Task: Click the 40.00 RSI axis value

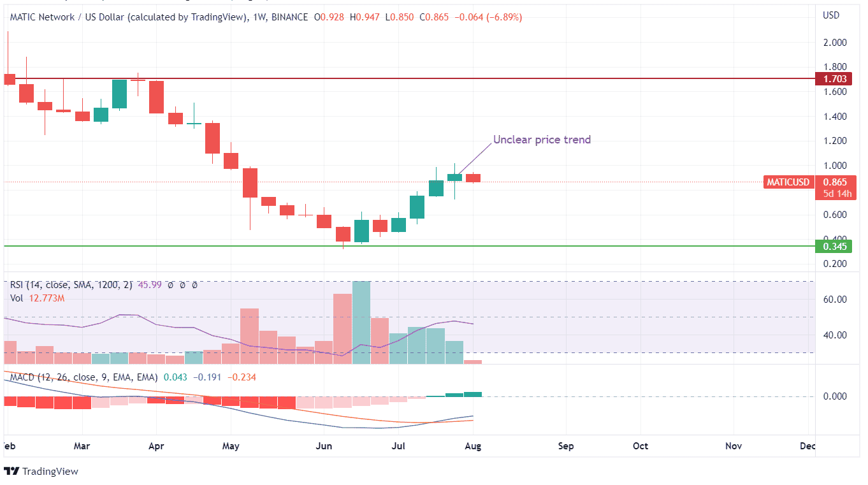Action: pyautogui.click(x=834, y=335)
